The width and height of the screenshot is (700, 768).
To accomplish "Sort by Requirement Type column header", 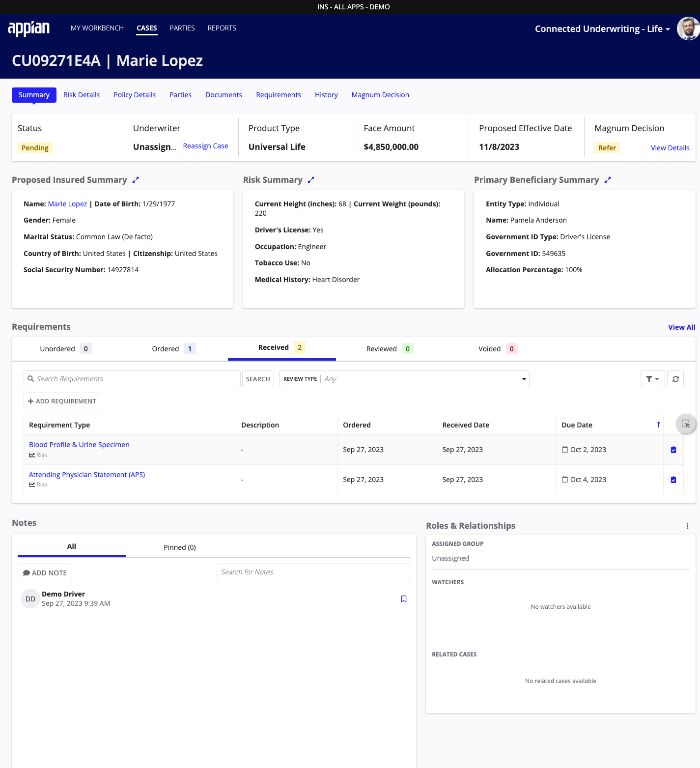I will (59, 425).
